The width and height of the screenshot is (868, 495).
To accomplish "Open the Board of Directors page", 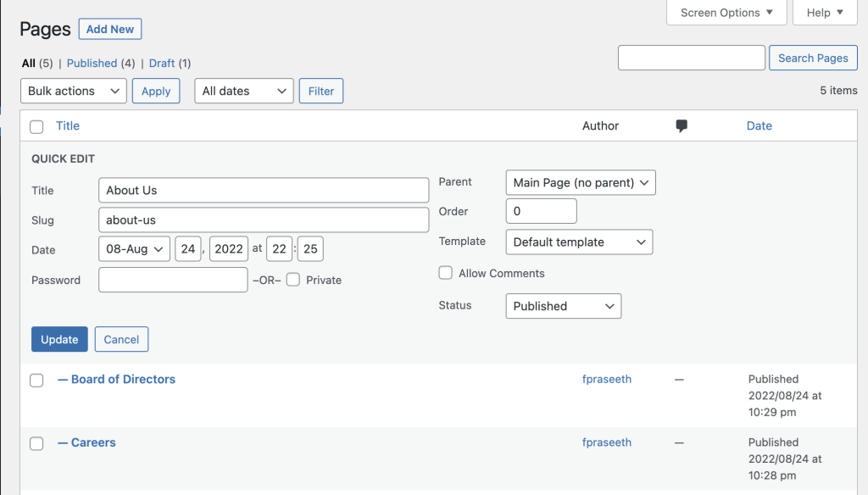I will [125, 380].
